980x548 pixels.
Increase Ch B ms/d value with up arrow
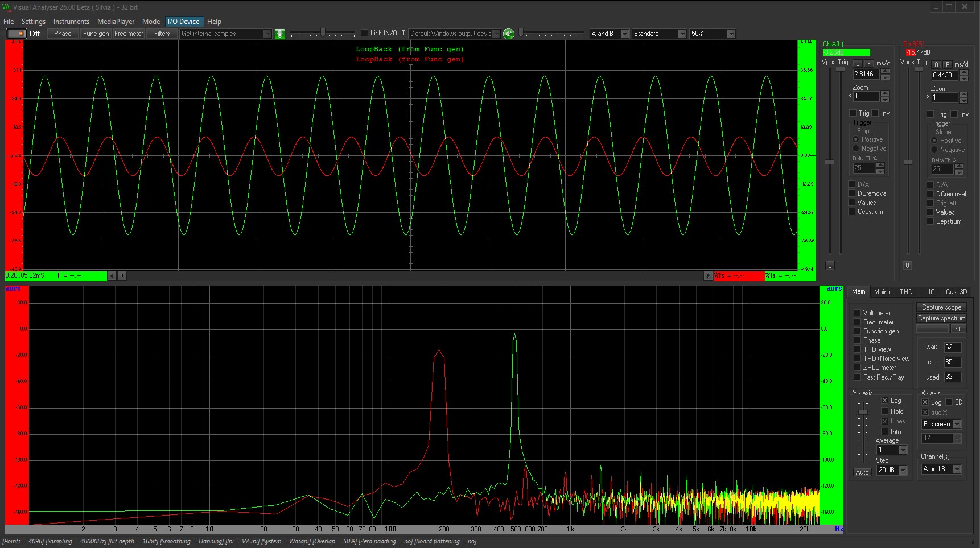(963, 73)
